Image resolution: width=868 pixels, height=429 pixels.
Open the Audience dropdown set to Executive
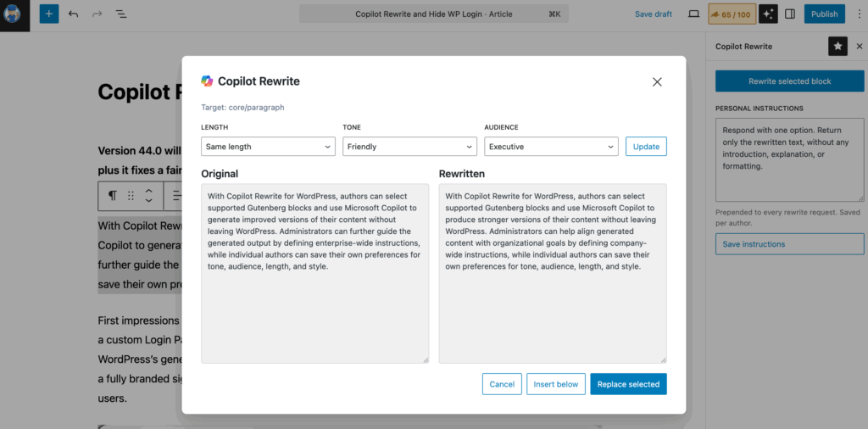[x=551, y=147]
